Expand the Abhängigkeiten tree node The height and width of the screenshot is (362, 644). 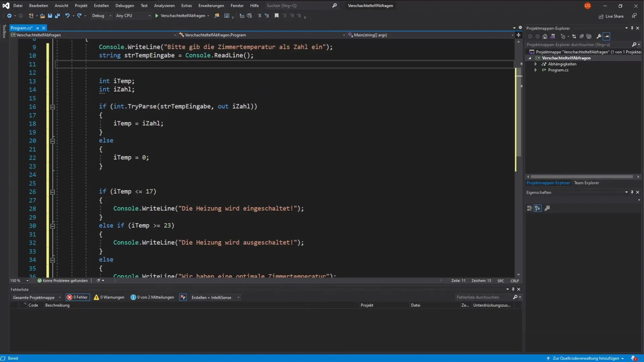point(536,64)
